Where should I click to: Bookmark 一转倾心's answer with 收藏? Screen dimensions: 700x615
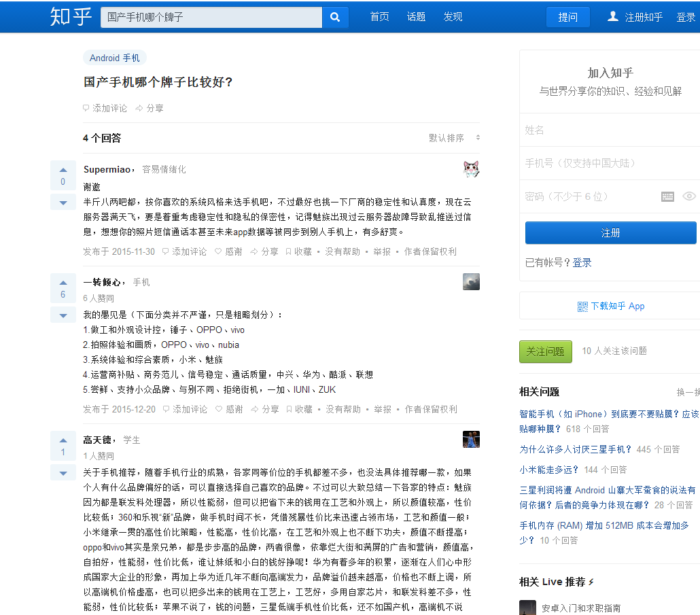(x=300, y=409)
